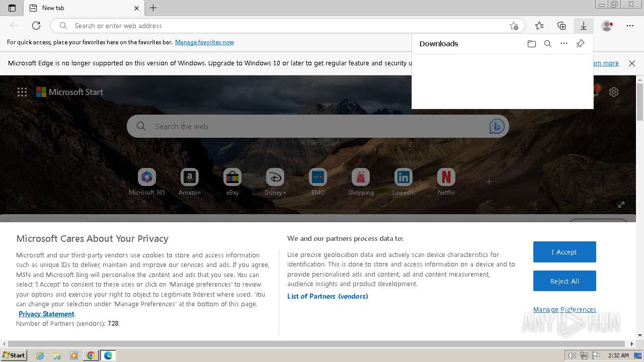
Task: Add a new quick link site
Action: 489,182
